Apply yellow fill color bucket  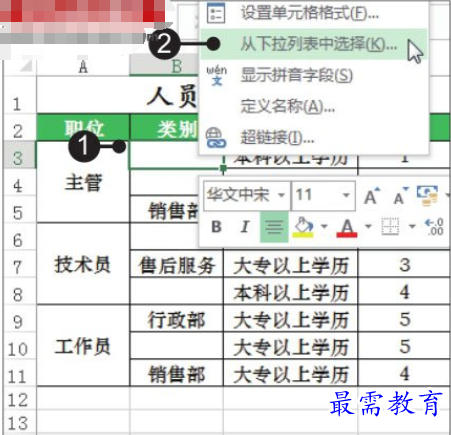(x=303, y=227)
